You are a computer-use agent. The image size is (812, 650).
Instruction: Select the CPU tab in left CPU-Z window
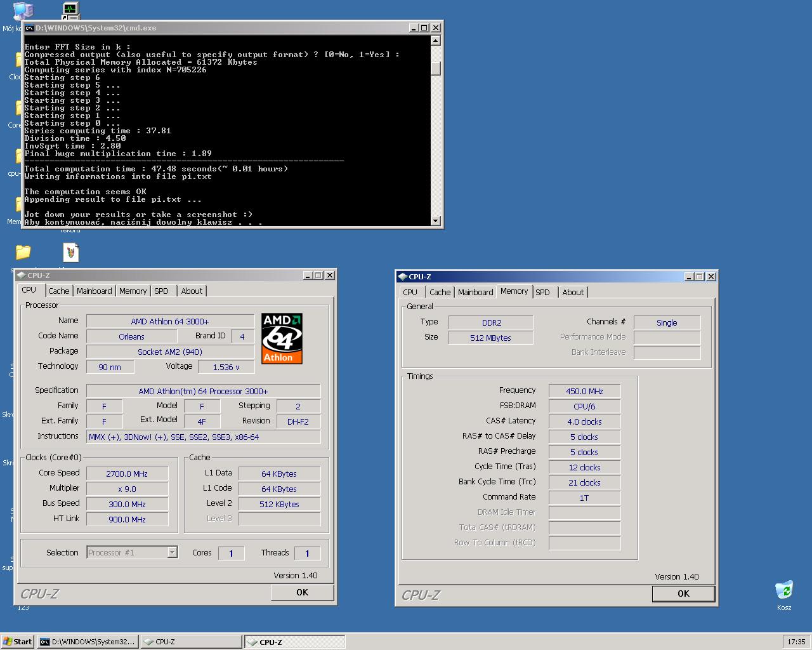click(x=29, y=290)
